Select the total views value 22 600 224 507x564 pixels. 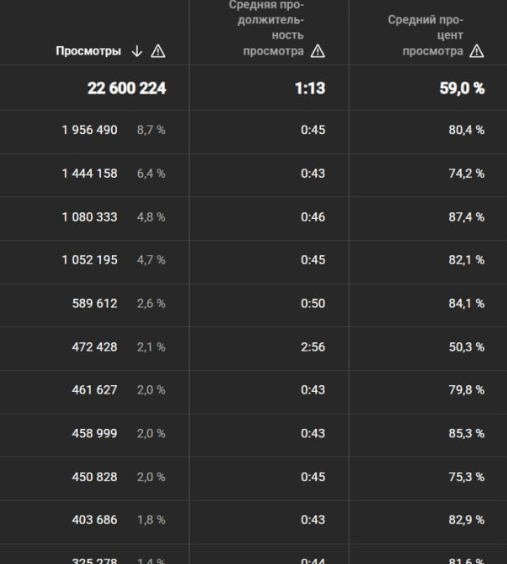click(127, 88)
